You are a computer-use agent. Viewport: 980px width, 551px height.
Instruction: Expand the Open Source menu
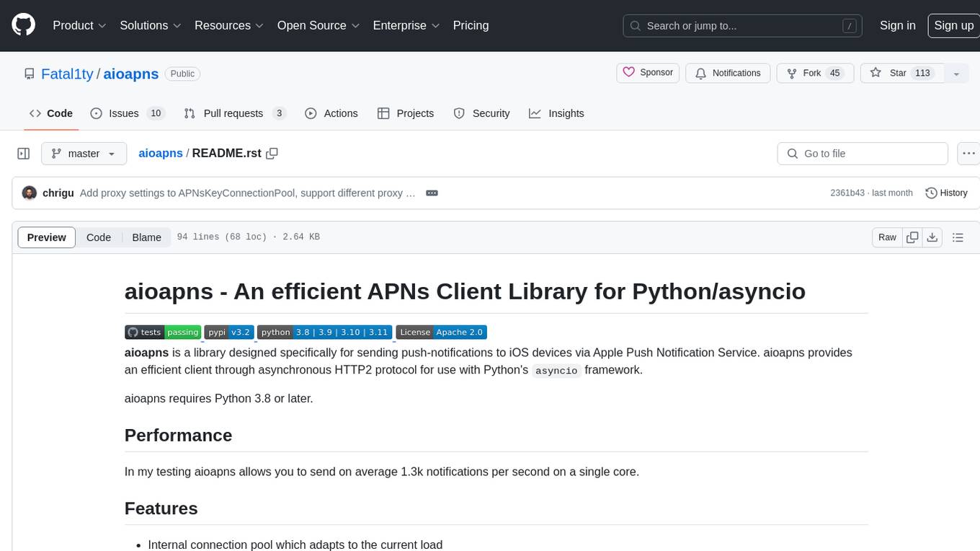[x=318, y=25]
